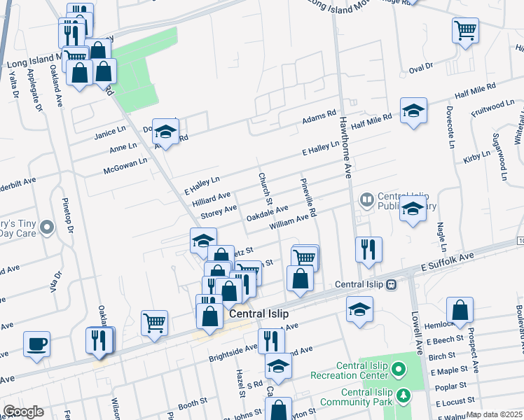The height and width of the screenshot is (420, 524).
Task: Click the Adams Rd street label
Action: click(x=319, y=116)
